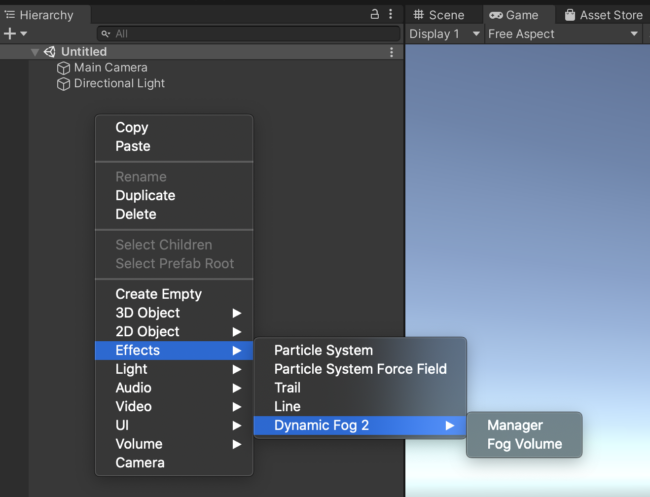
Task: Click the Unity scene icon beside Untitled
Action: pos(50,52)
